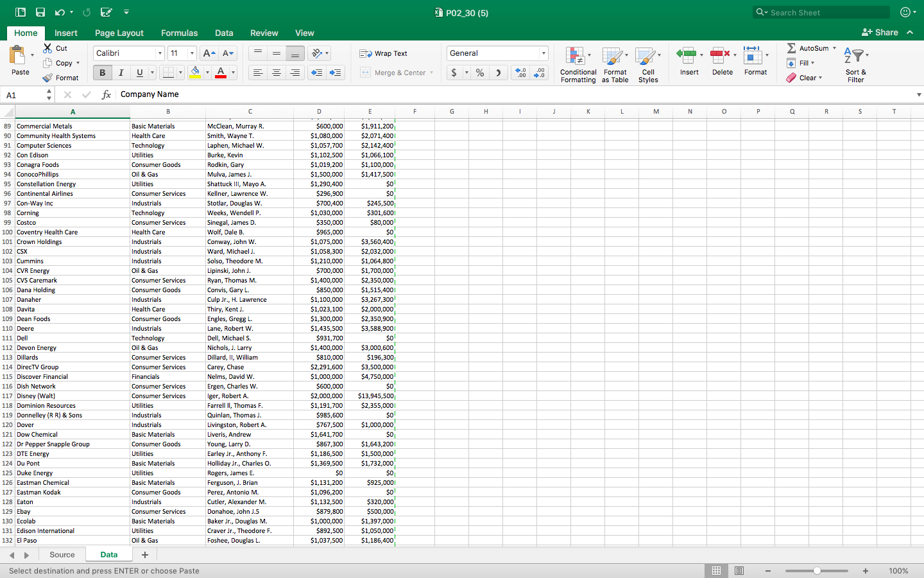Toggle Underline formatting
Image resolution: width=924 pixels, height=578 pixels.
click(139, 73)
